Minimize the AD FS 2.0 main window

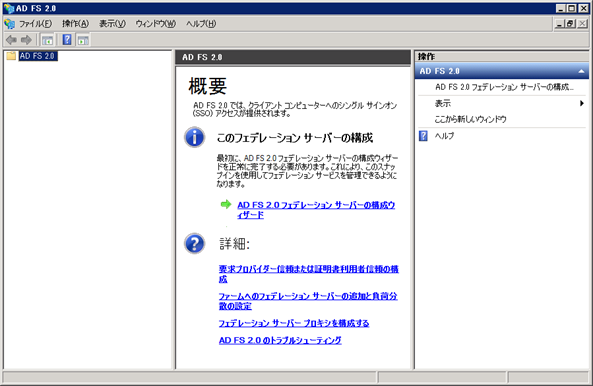tap(561, 8)
